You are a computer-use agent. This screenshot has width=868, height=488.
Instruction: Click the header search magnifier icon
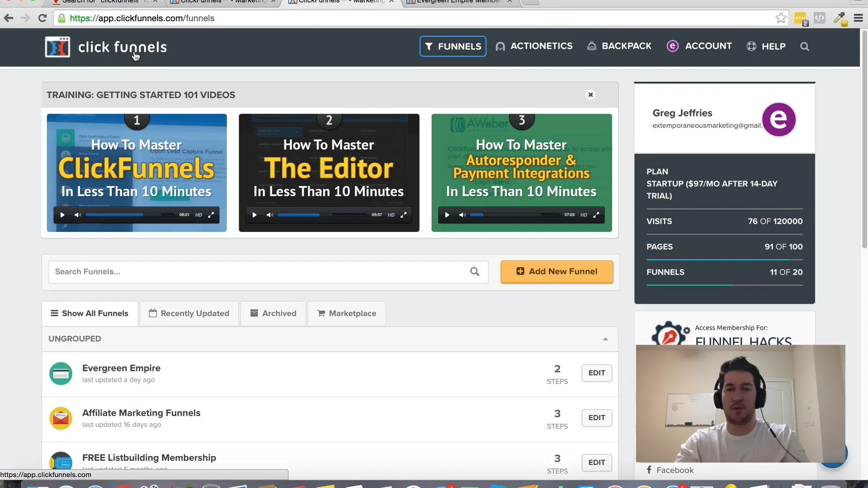(x=804, y=47)
